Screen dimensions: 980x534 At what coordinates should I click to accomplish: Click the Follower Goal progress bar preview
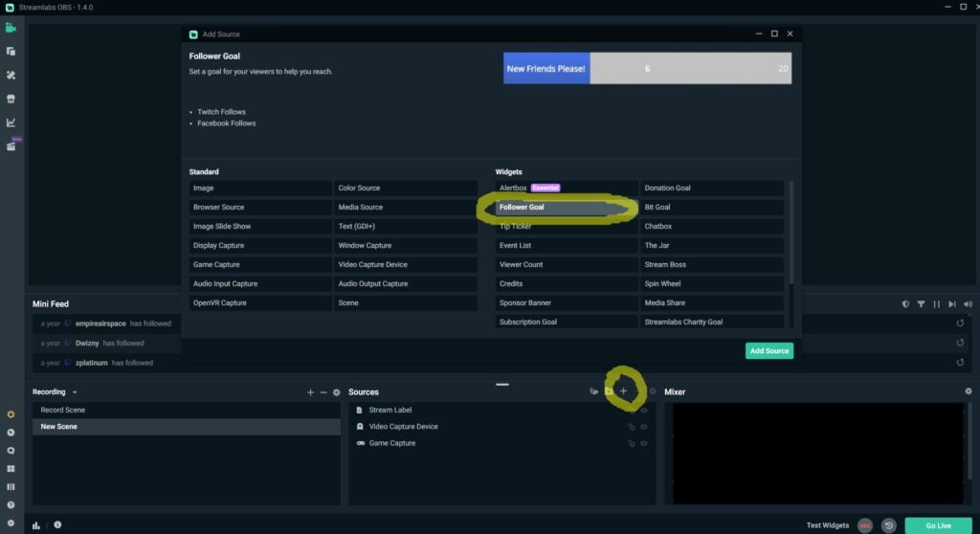tap(648, 68)
